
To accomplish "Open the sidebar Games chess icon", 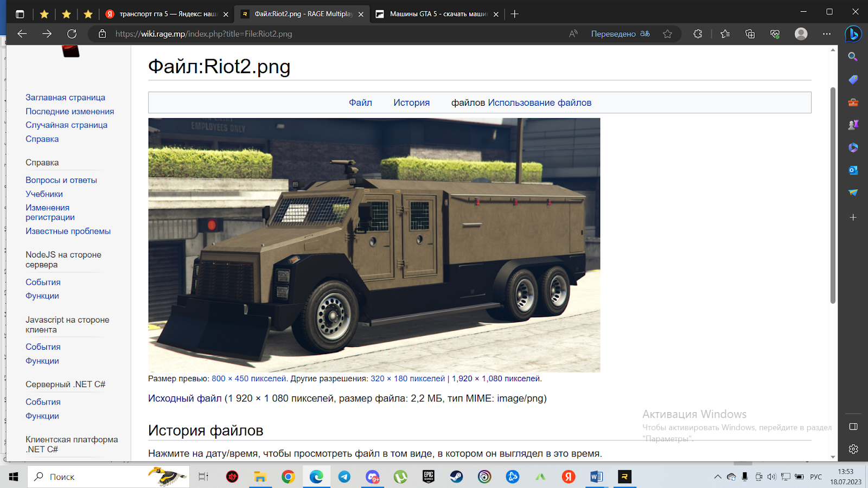I will pos(853,125).
